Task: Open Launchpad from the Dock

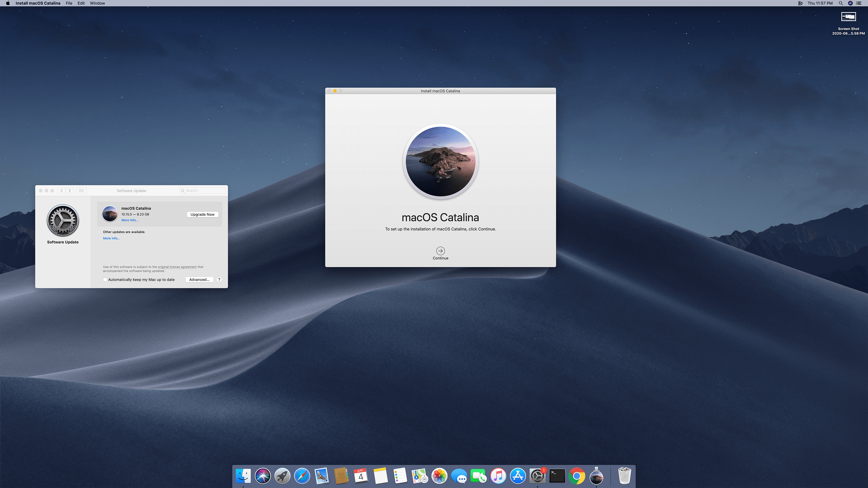Action: point(283,476)
